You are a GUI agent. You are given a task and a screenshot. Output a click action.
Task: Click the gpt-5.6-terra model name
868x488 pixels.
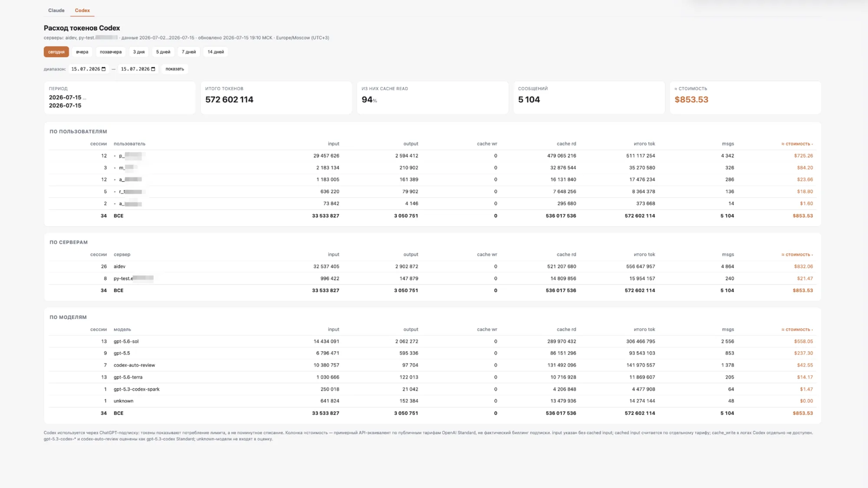[x=128, y=377]
